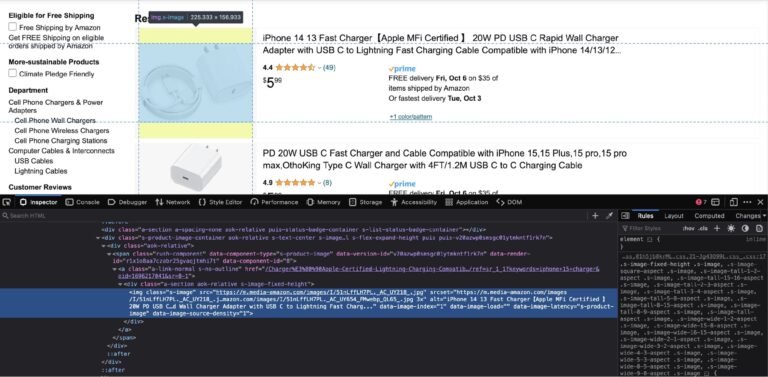Create a new node in markup

[595, 216]
